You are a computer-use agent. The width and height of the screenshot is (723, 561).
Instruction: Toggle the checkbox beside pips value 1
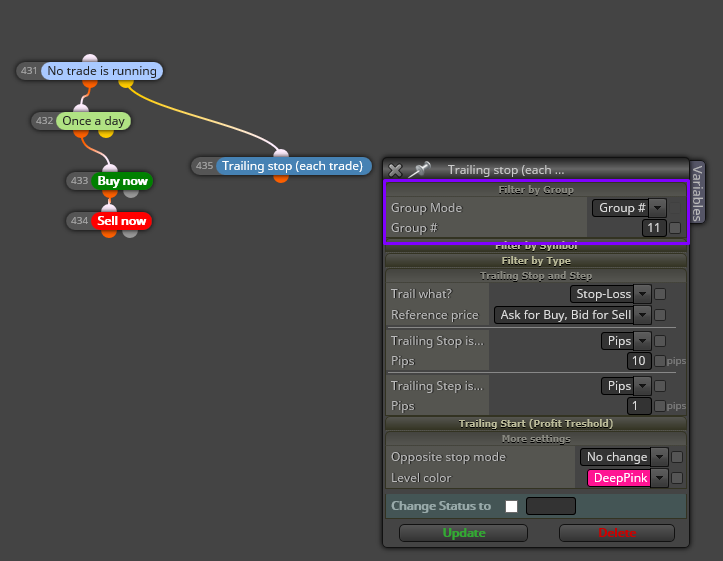tap(660, 406)
